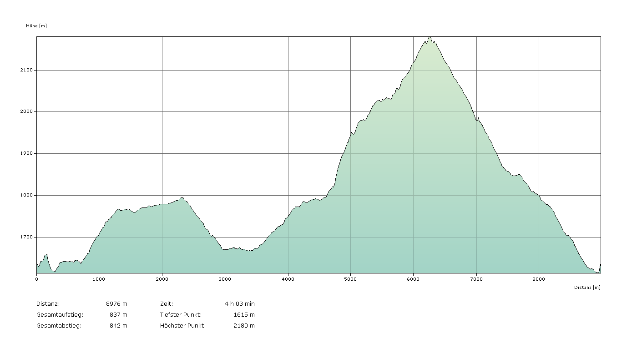Image resolution: width=637 pixels, height=364 pixels.
Task: Click the '842 m' total descent value
Action: [118, 326]
